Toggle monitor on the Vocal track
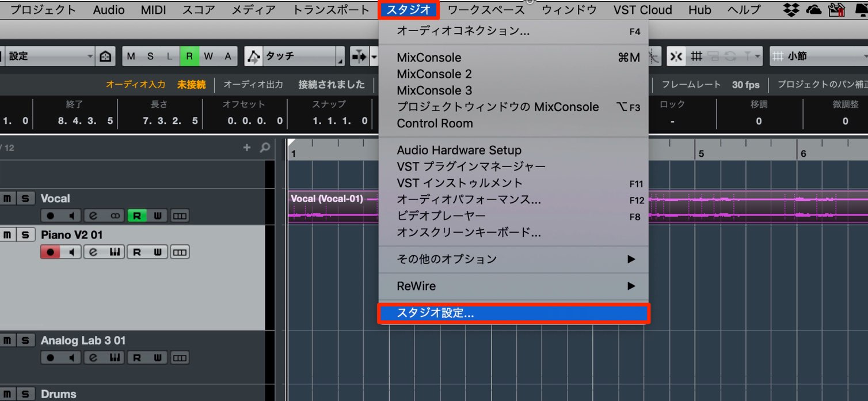 [71, 215]
